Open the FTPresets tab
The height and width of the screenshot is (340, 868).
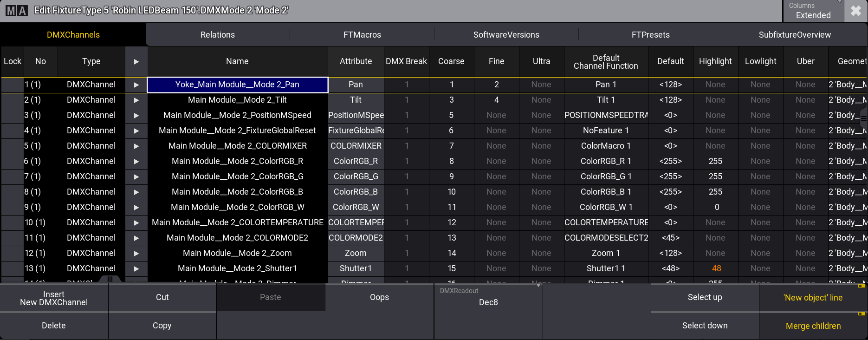pyautogui.click(x=651, y=35)
